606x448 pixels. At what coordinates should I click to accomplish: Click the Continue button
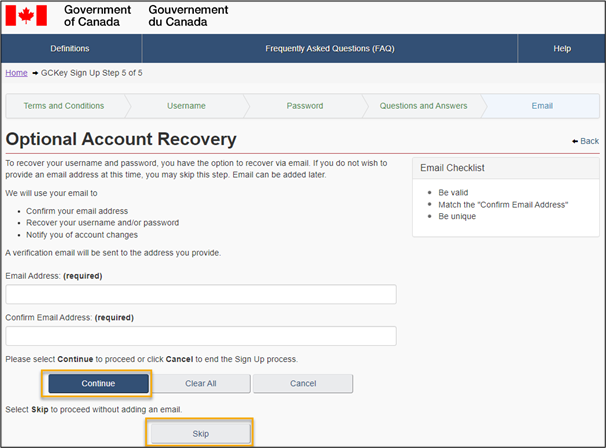point(98,383)
